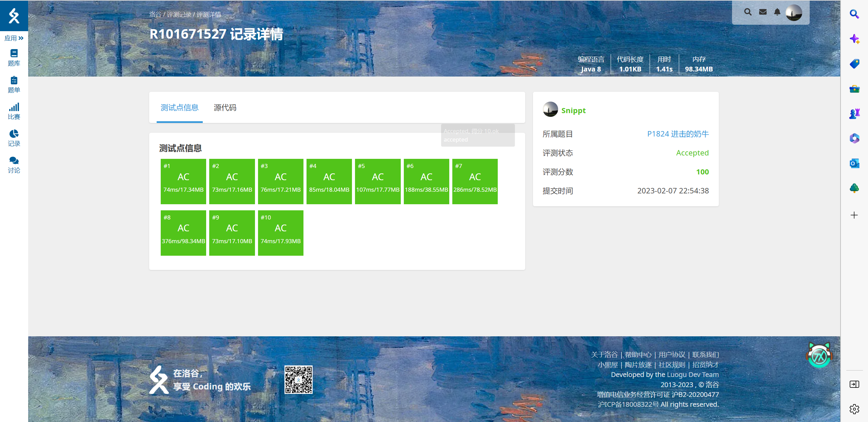Check notifications with the bell icon
This screenshot has height=422, width=868.
777,12
